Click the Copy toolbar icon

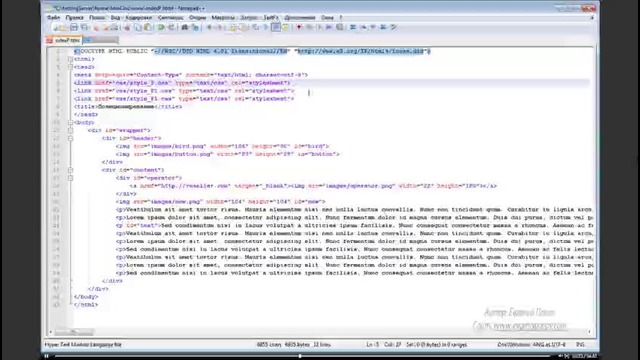point(138,27)
